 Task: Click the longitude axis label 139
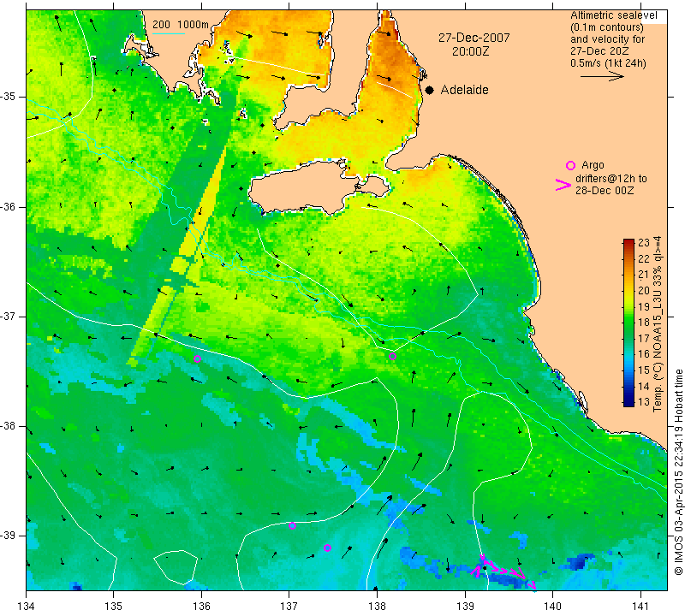click(x=465, y=606)
